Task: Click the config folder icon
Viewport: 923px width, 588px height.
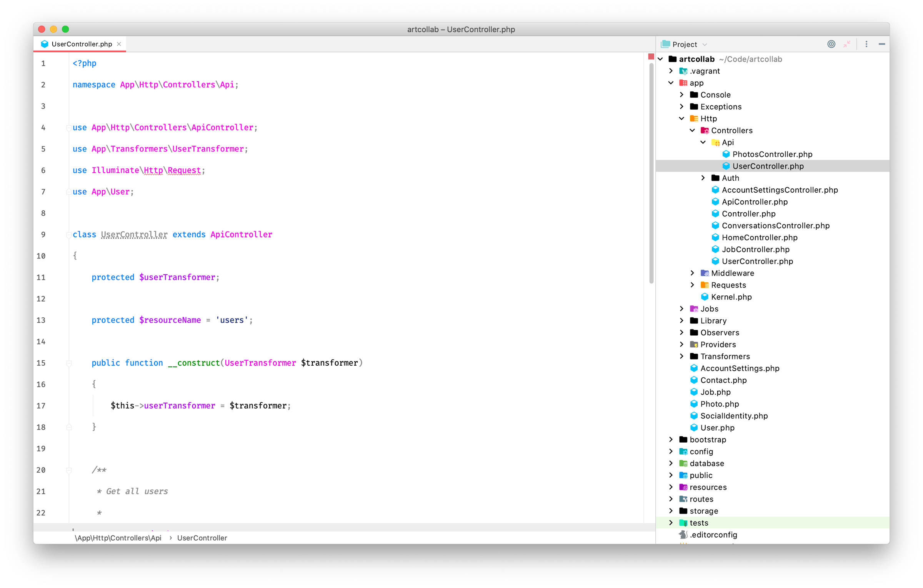Action: coord(683,451)
